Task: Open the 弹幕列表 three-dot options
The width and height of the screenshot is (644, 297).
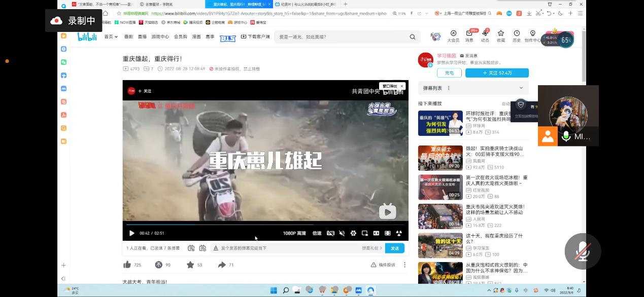Action: point(449,88)
